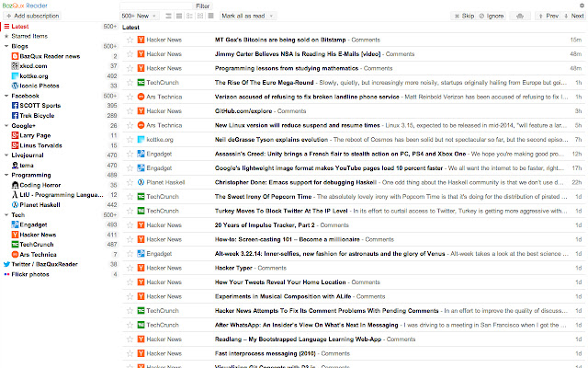Click the Filter button
The width and height of the screenshot is (588, 368).
202,6
